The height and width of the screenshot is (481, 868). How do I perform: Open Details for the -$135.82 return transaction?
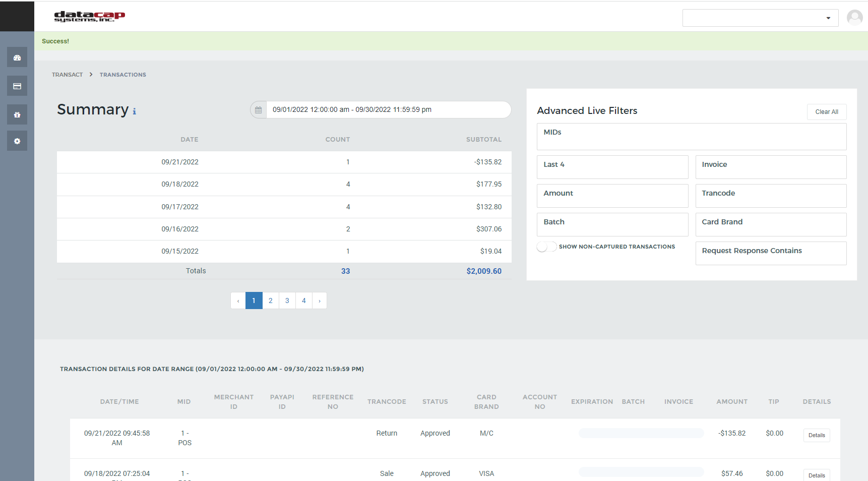tap(816, 435)
